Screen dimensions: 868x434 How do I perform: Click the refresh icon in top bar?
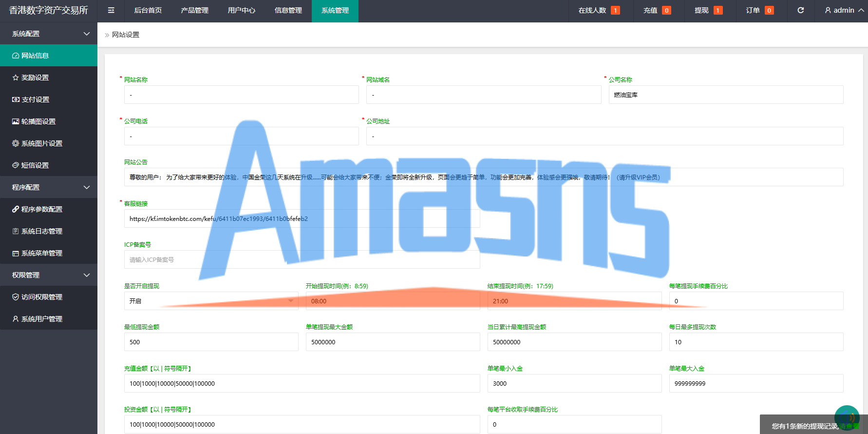tap(800, 10)
